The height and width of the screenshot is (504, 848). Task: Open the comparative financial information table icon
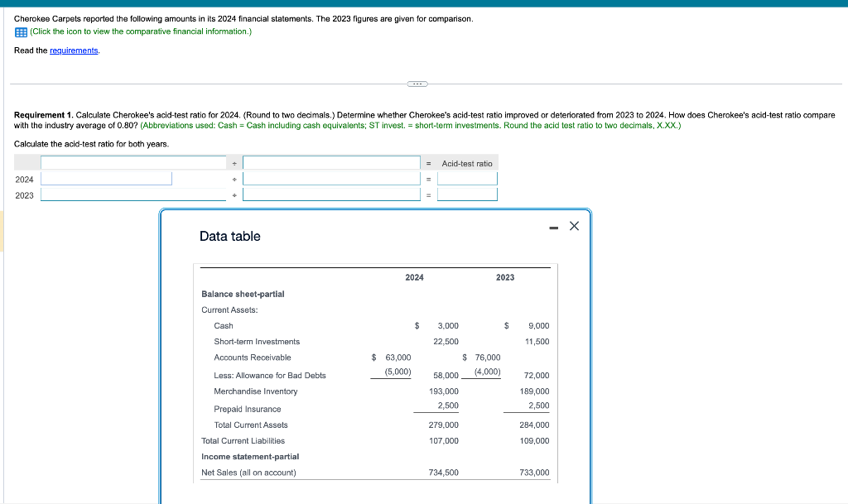point(21,32)
